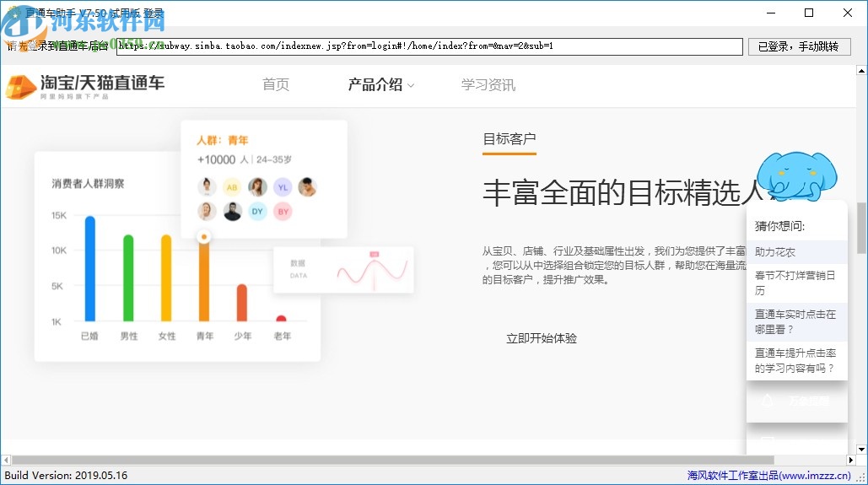Viewport: 868px width, 485px height.
Task: Open the 首页 nav item
Action: coord(276,84)
